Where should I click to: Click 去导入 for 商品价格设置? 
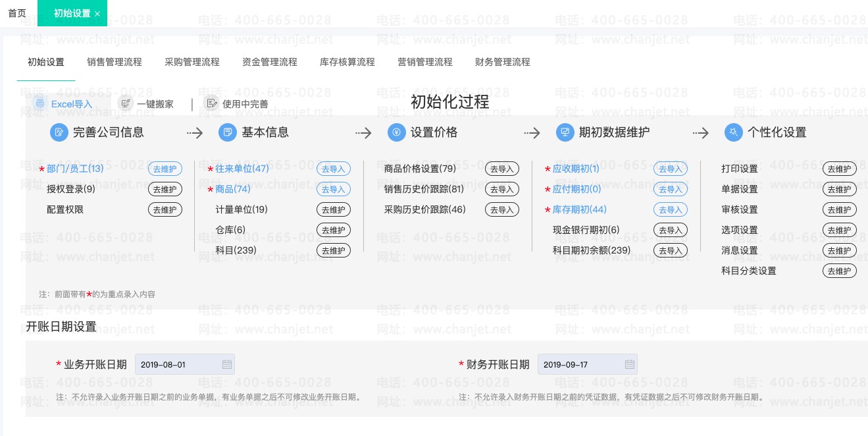[x=502, y=169]
